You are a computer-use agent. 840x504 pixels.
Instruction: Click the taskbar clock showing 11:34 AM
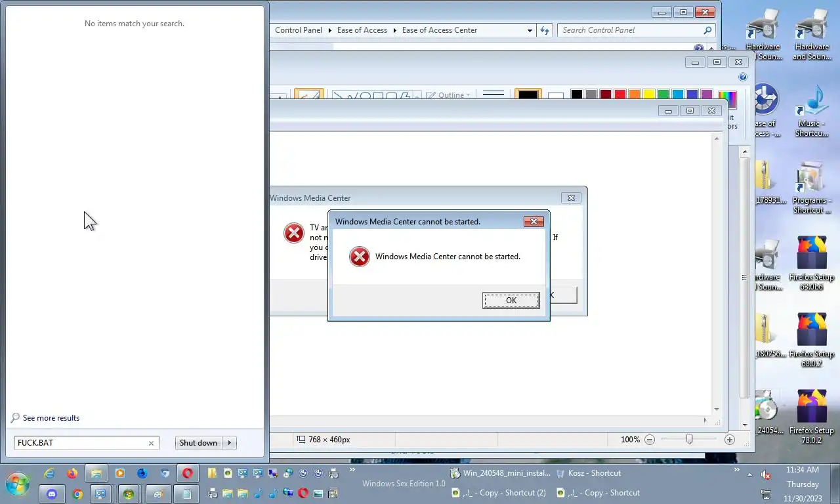[802, 470]
